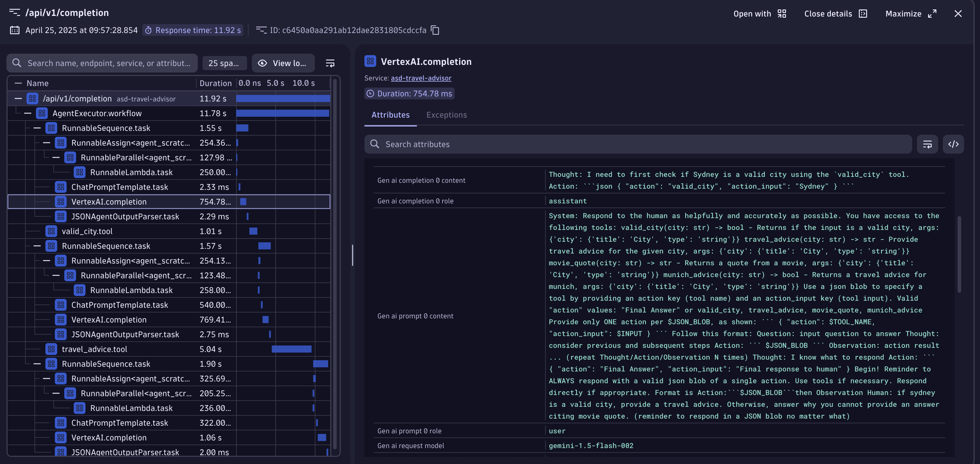The width and height of the screenshot is (980, 464).
Task: Click the Response time: 11.92 s badge
Action: [x=193, y=30]
